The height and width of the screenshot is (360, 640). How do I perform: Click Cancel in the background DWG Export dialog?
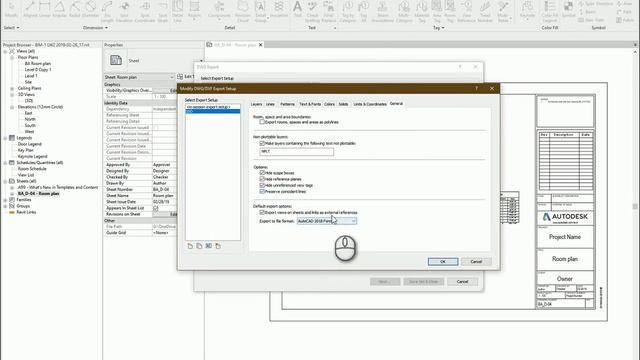462,282
